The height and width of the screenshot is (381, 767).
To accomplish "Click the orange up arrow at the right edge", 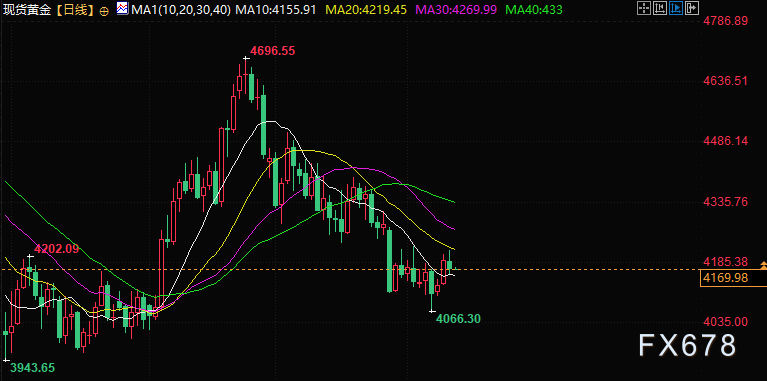I will pyautogui.click(x=764, y=265).
